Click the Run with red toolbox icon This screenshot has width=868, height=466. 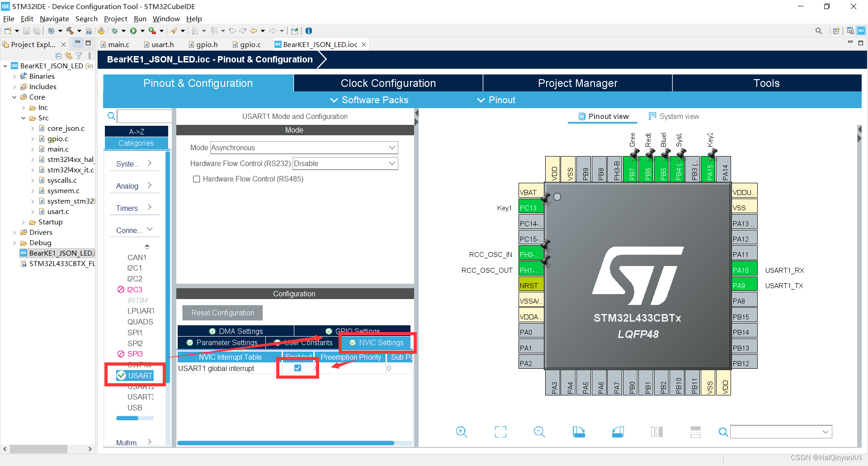coord(152,31)
